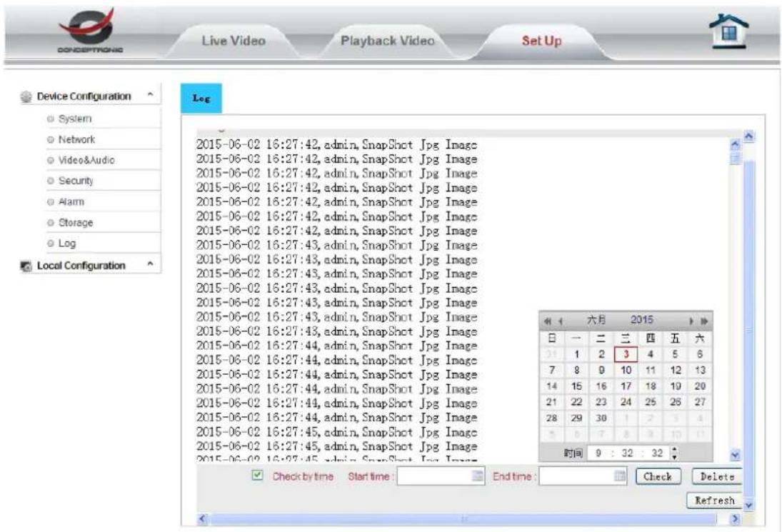Decrease time with the stepper down arrow
The height and width of the screenshot is (532, 782).
(674, 456)
